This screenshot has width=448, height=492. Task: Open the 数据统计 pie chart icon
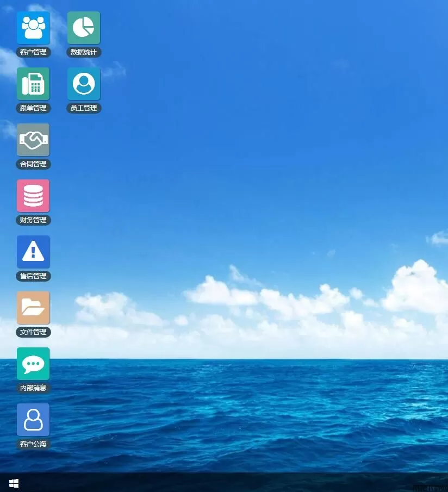84,28
